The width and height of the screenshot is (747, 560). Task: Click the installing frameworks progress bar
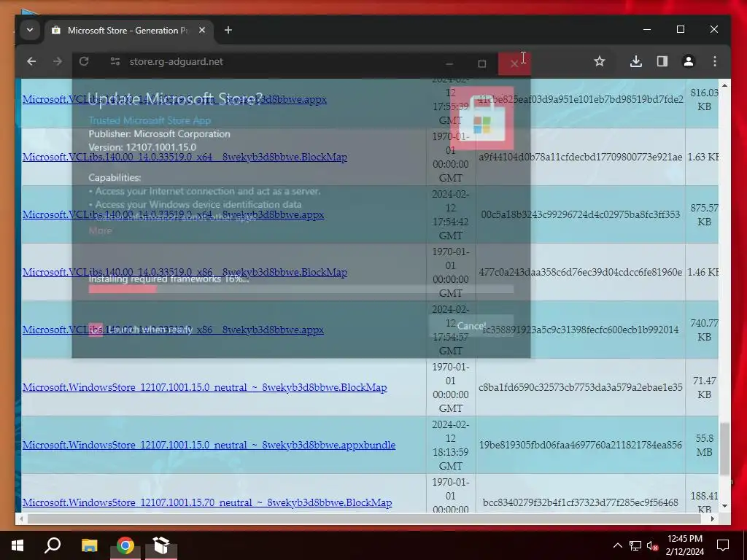(x=301, y=289)
